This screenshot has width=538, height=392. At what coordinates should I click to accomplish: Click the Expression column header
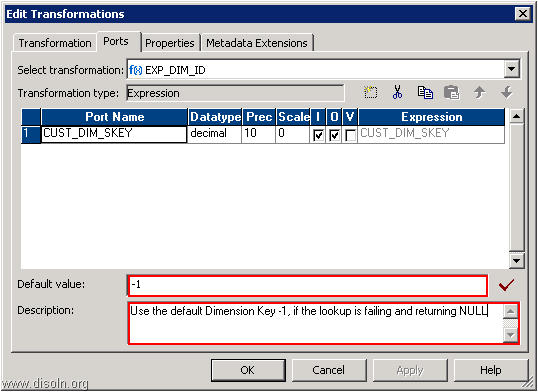point(431,117)
